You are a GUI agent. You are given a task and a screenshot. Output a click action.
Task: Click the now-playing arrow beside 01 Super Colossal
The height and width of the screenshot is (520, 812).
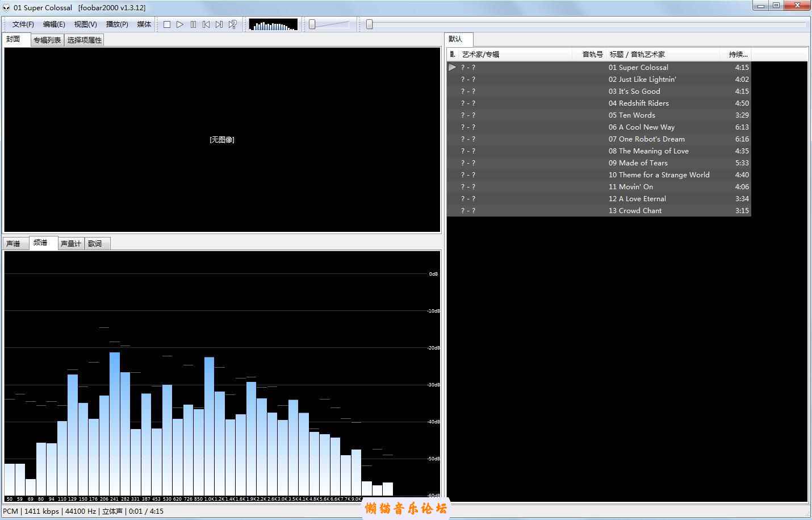[453, 67]
